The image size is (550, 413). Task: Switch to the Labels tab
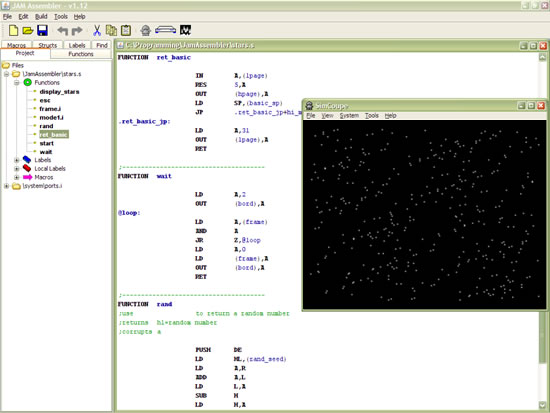[77, 45]
